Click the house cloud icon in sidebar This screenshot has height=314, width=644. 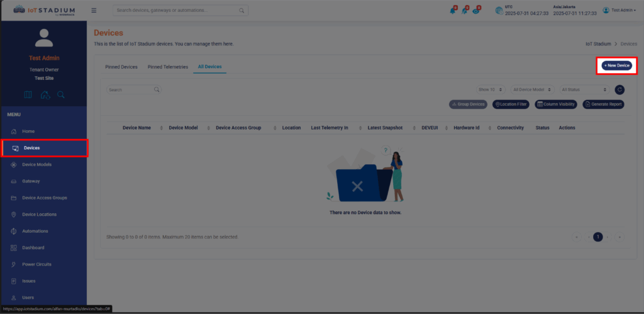click(45, 95)
